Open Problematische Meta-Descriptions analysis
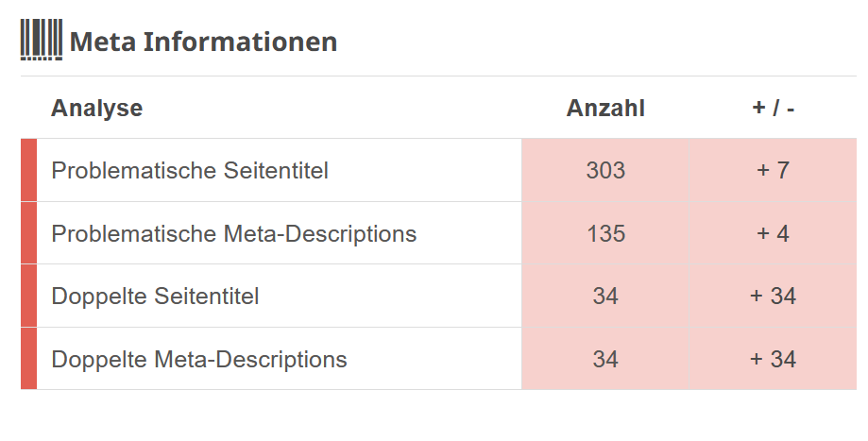868x441 pixels. coord(233,233)
